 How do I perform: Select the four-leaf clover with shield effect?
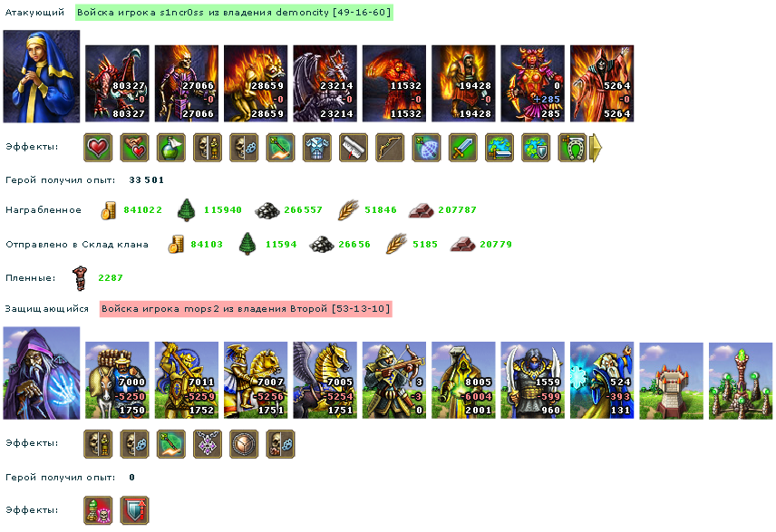pyautogui.click(x=536, y=148)
